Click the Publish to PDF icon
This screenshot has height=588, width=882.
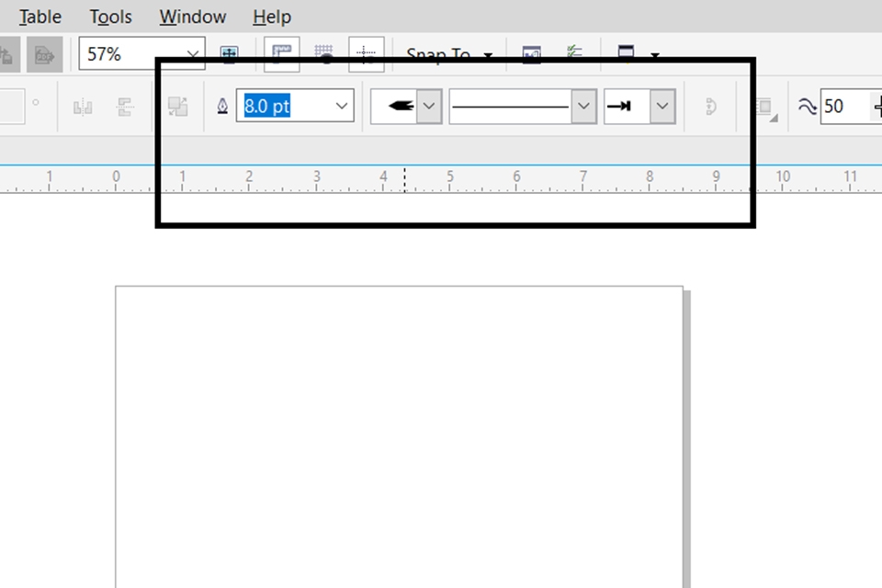pos(44,54)
